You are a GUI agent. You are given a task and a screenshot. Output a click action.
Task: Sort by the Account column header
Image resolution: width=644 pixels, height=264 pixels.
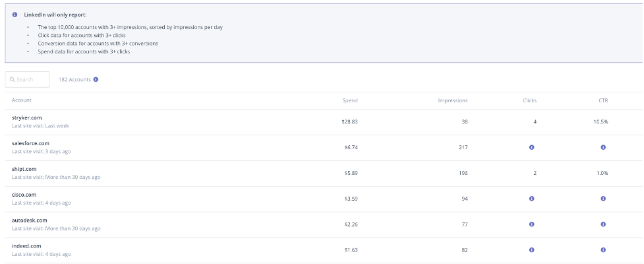(21, 100)
